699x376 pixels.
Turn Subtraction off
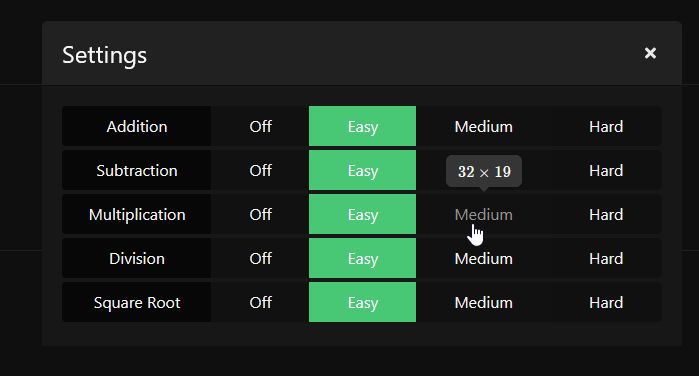click(x=260, y=170)
